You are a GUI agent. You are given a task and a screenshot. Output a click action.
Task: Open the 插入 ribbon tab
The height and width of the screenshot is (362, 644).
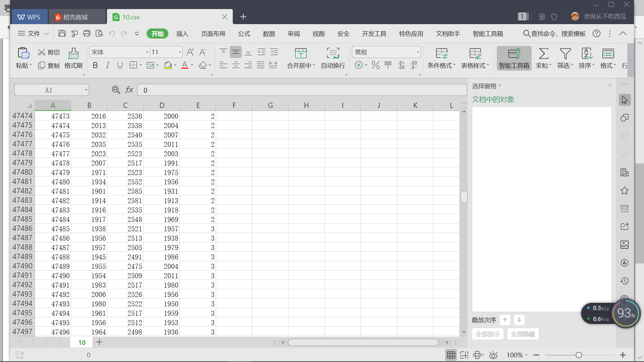pyautogui.click(x=182, y=34)
